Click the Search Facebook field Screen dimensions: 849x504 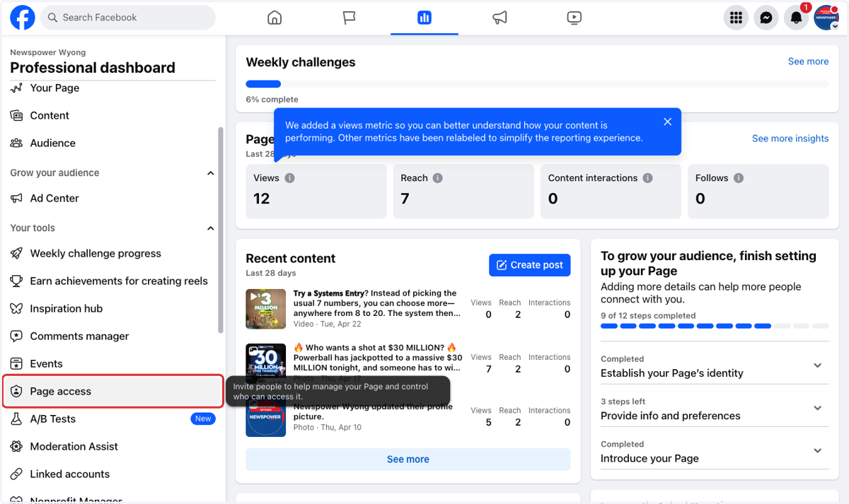tap(128, 18)
